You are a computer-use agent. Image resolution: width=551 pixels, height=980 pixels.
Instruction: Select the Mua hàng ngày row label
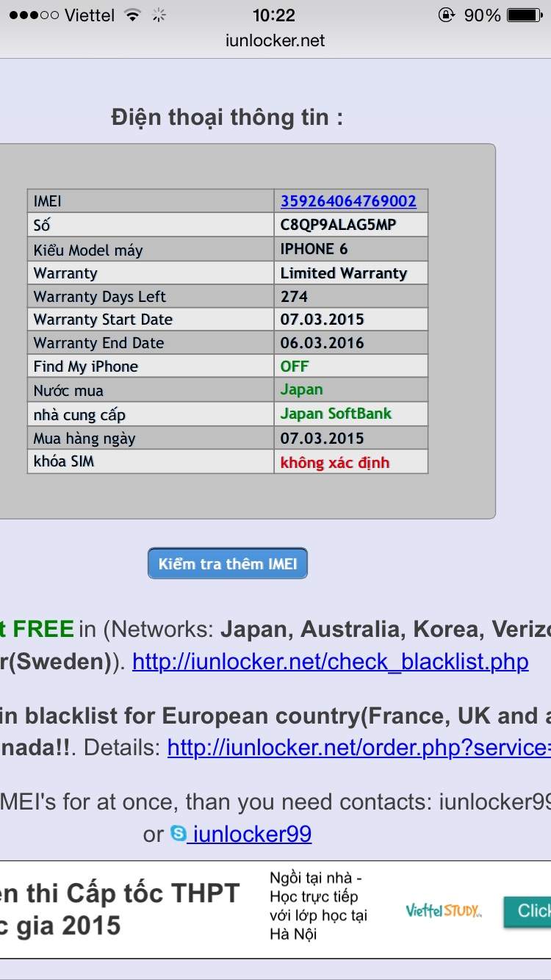(84, 439)
